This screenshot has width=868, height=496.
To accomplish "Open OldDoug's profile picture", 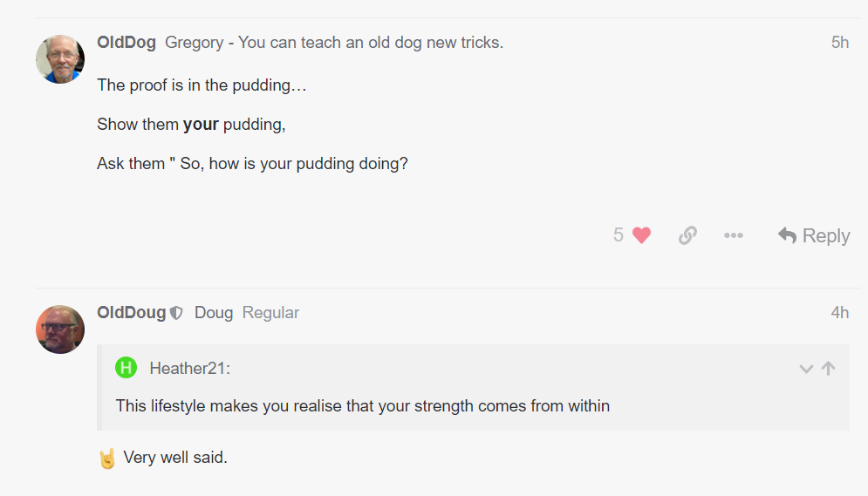I will pos(60,330).
